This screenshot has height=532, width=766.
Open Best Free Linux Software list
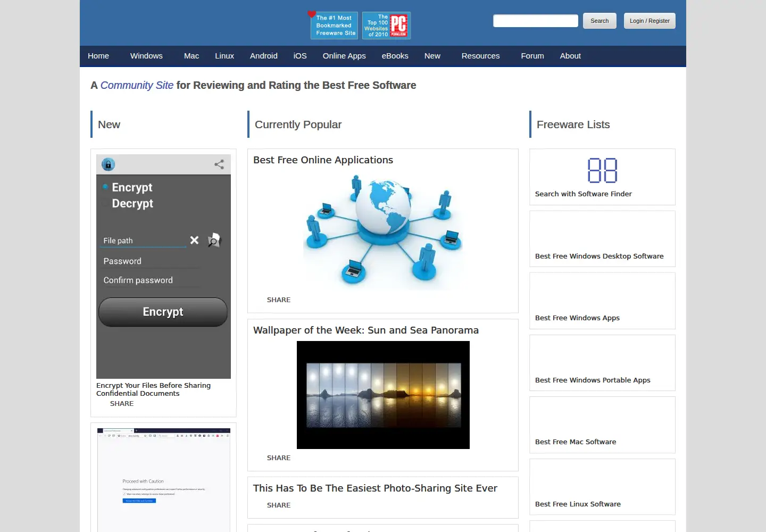[x=578, y=504]
